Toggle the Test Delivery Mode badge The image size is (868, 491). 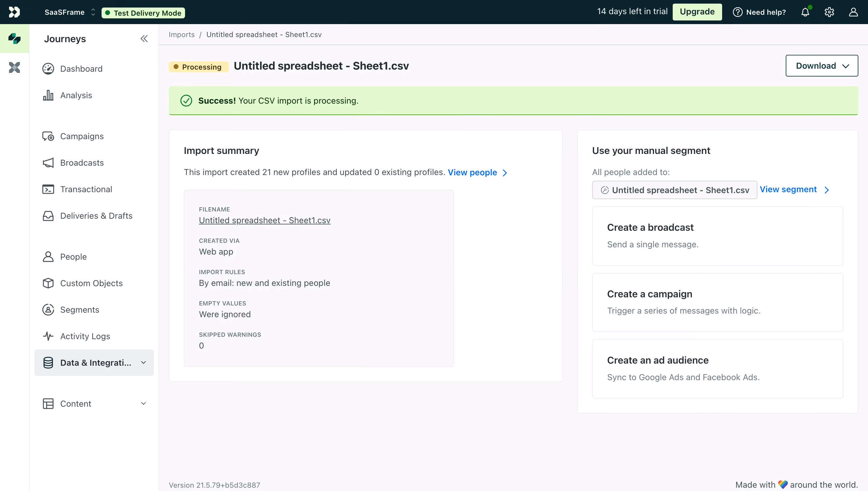click(x=143, y=13)
